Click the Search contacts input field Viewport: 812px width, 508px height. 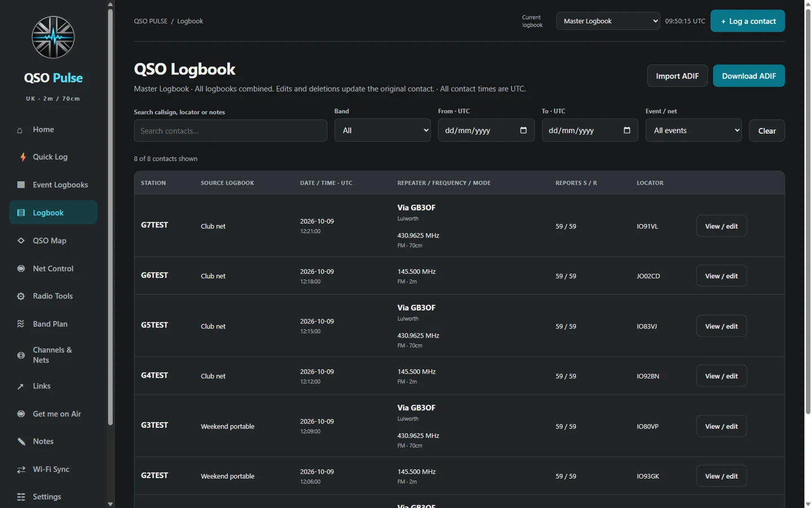pyautogui.click(x=230, y=130)
